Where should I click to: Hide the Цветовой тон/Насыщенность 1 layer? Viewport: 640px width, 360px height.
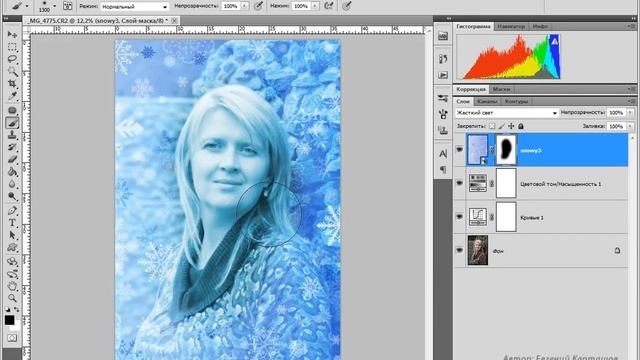click(460, 183)
